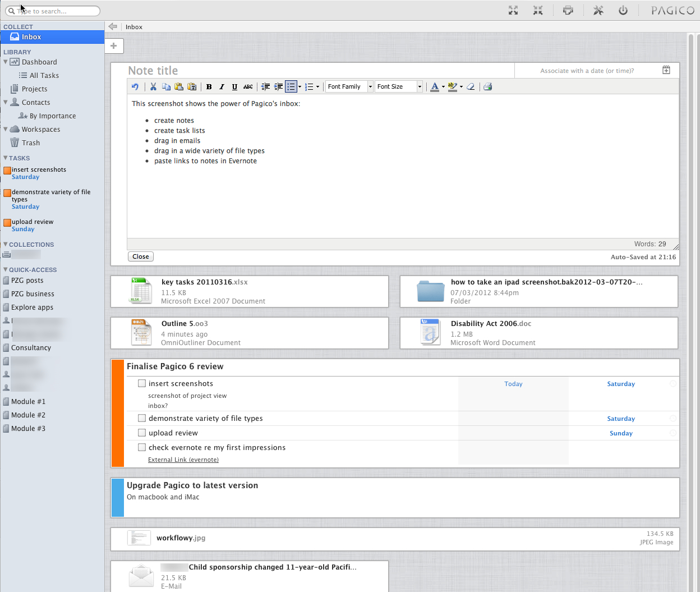Click the power icon in the top bar
This screenshot has width=700, height=592.
[623, 10]
